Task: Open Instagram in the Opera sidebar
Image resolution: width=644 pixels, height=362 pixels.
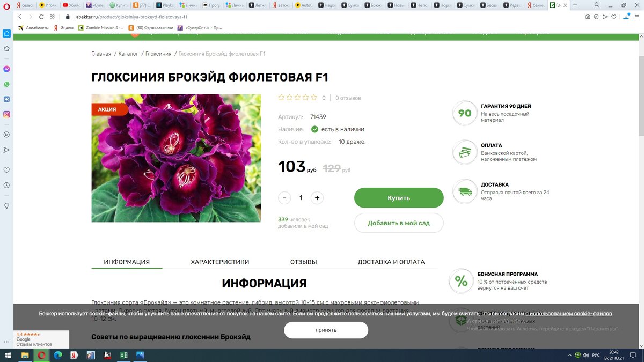Action: 6,114
